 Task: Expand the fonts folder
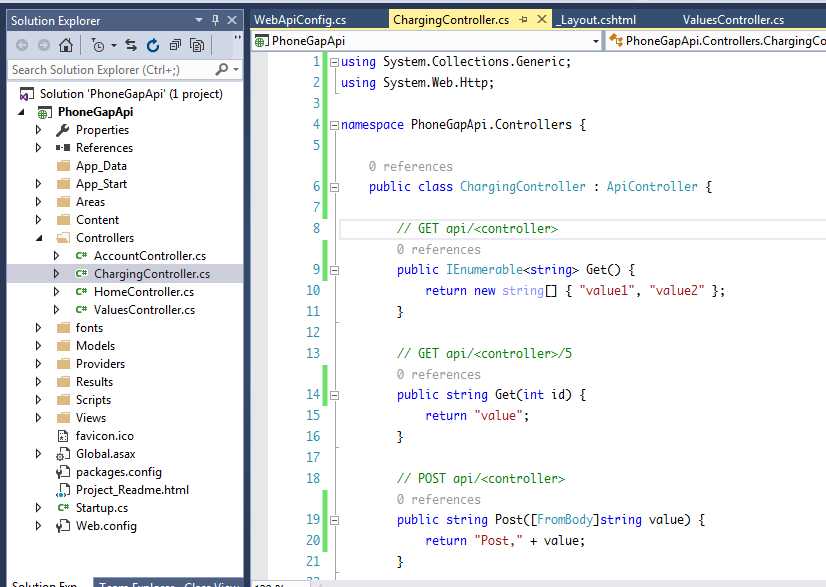click(38, 328)
